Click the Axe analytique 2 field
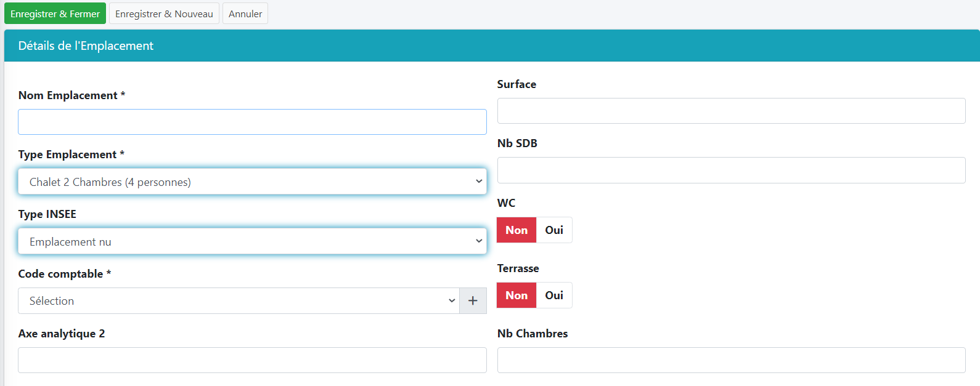 [x=252, y=360]
